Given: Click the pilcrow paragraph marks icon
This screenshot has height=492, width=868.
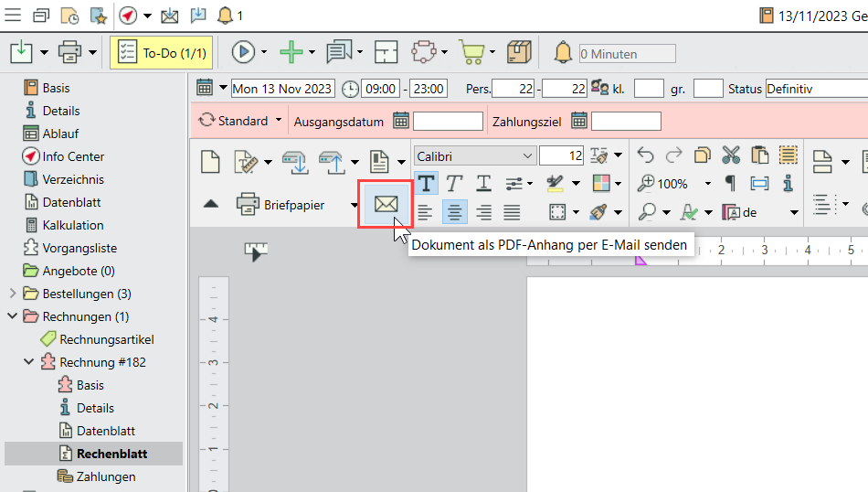Looking at the screenshot, I should pos(730,184).
